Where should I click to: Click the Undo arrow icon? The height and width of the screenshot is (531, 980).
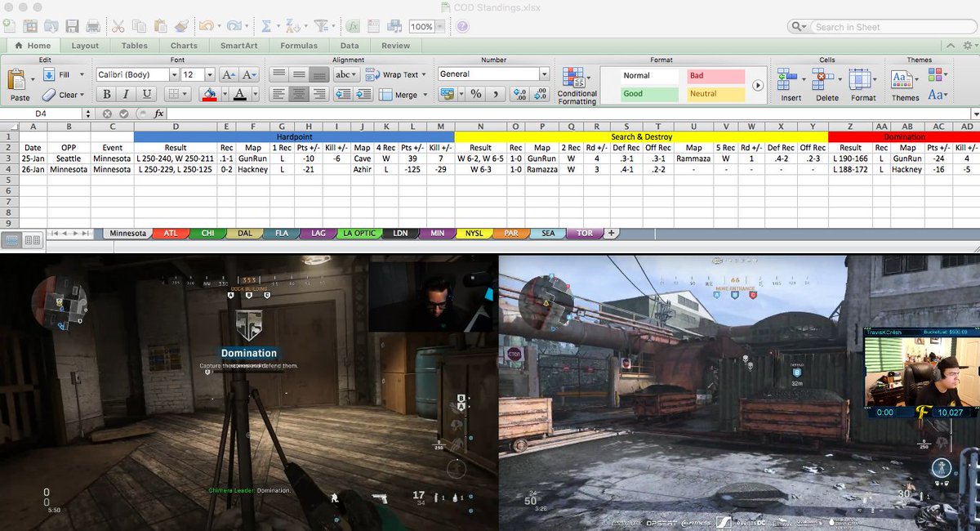click(206, 26)
